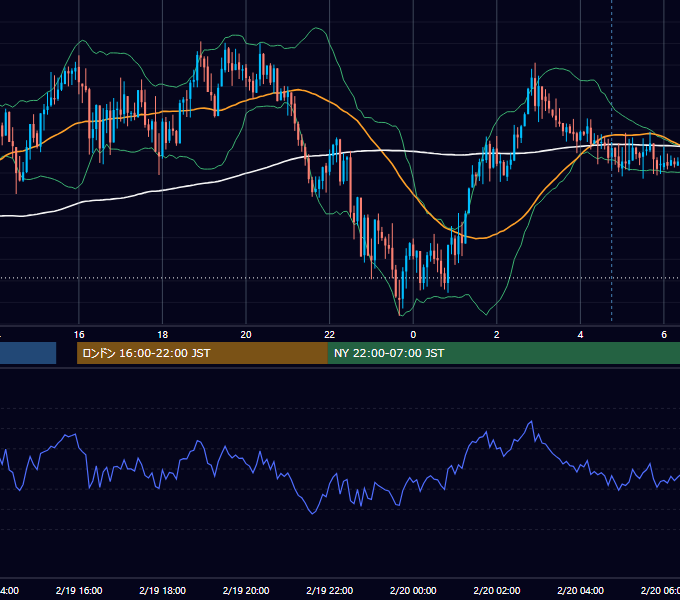Click the NY 22:00-07:00 JST session bar
This screenshot has height=600, width=680.
coord(503,353)
